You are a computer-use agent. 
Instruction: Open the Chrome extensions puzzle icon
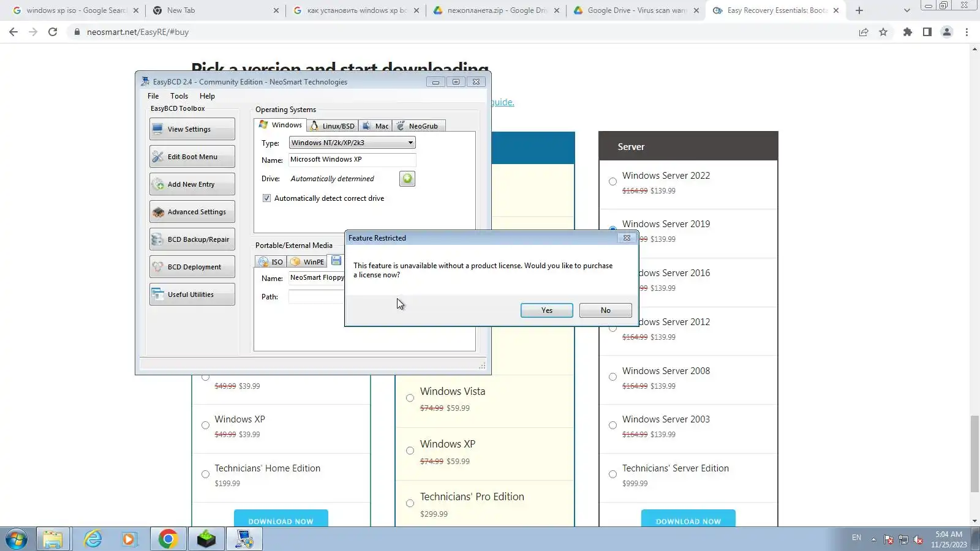908,32
